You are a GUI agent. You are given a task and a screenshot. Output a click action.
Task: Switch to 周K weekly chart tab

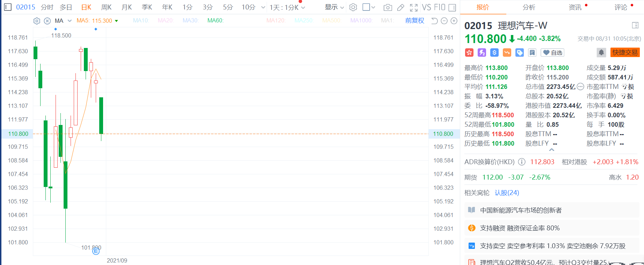tap(106, 7)
